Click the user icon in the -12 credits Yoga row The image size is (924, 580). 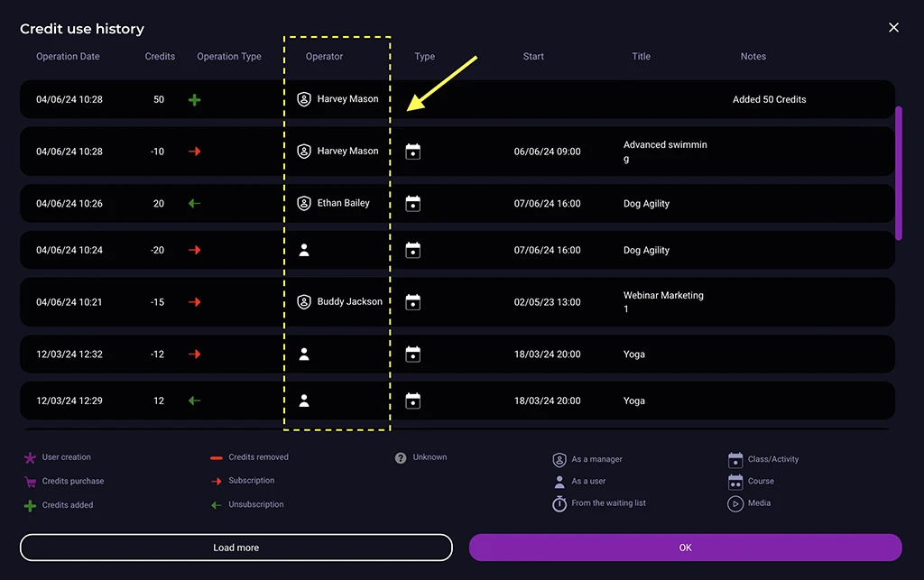304,354
